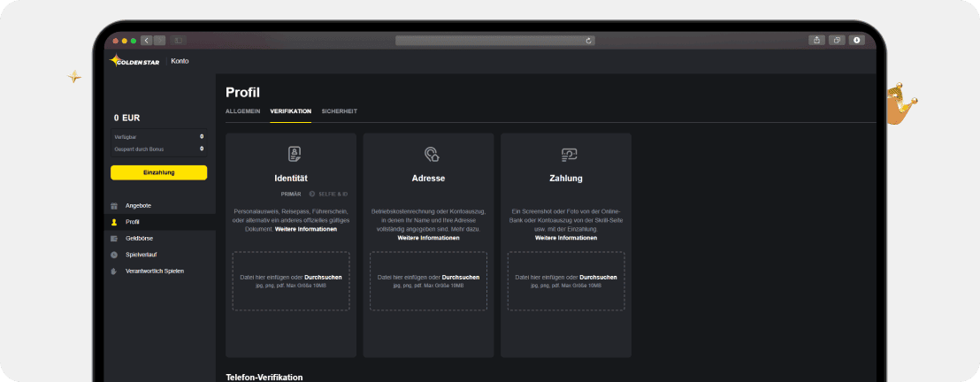Click Durchsuchen in the Zahlung upload box
The height and width of the screenshot is (382, 980).
coord(598,277)
